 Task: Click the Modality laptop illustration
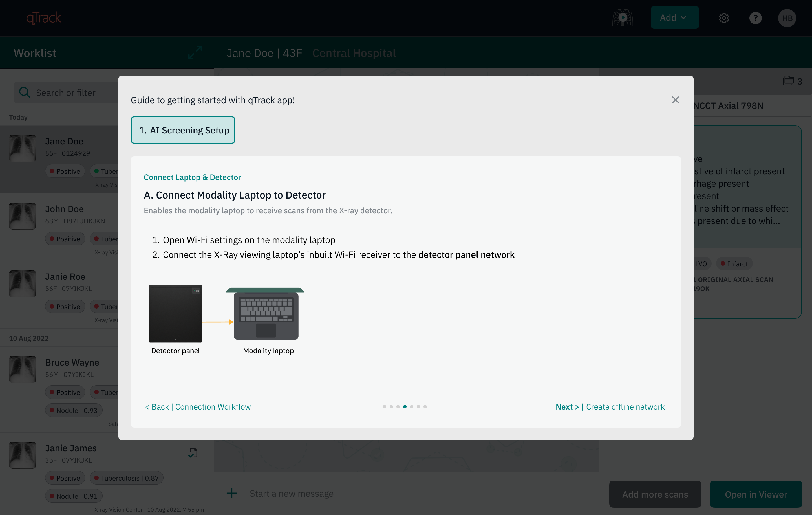265,314
